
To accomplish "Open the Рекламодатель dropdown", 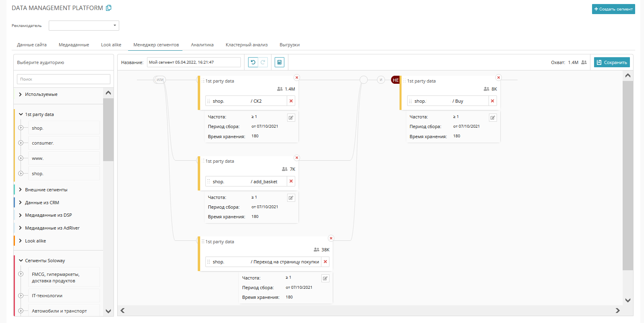I will tap(84, 26).
